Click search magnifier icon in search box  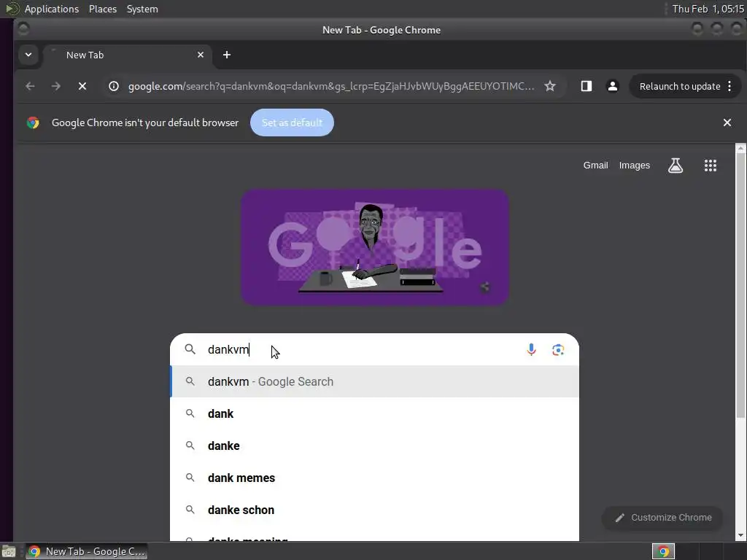point(190,349)
